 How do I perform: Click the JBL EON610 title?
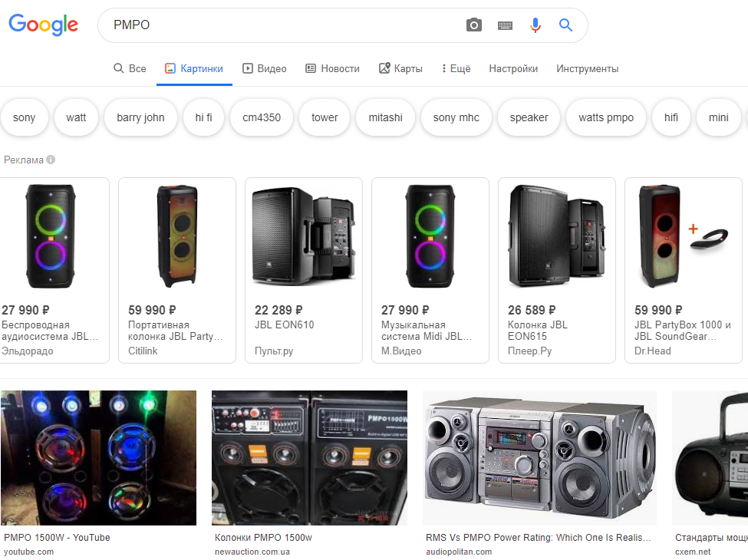coord(285,324)
